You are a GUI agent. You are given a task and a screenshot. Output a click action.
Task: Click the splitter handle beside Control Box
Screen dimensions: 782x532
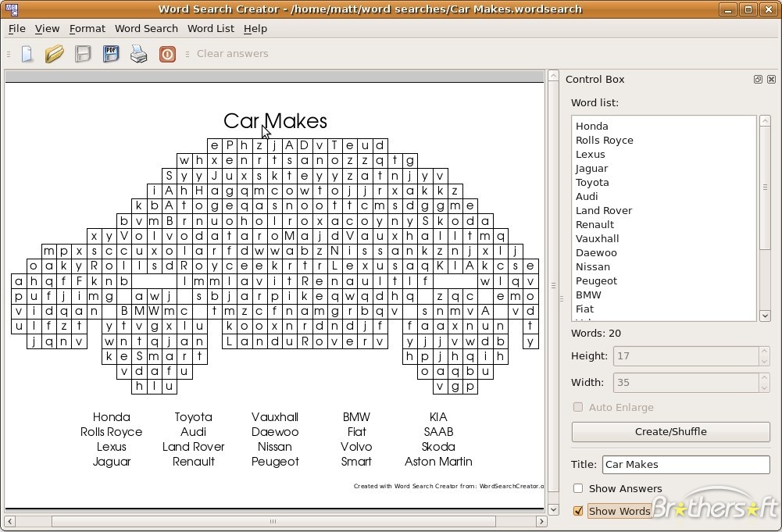561,298
